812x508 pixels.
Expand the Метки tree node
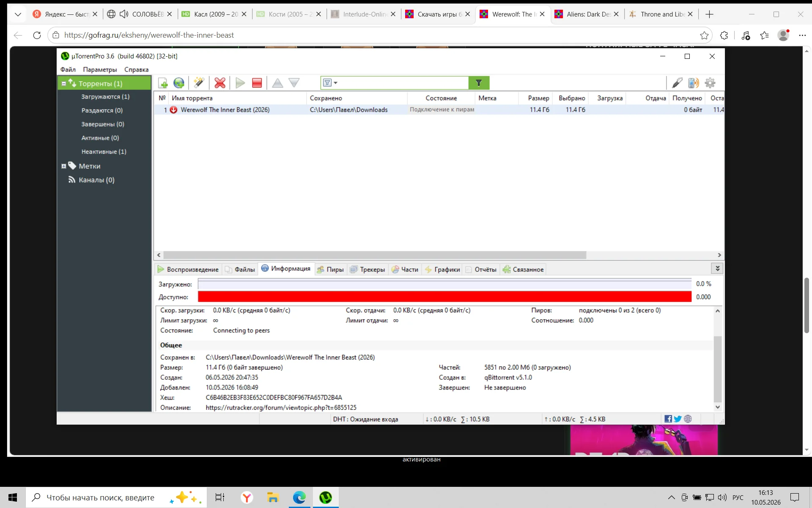(64, 166)
